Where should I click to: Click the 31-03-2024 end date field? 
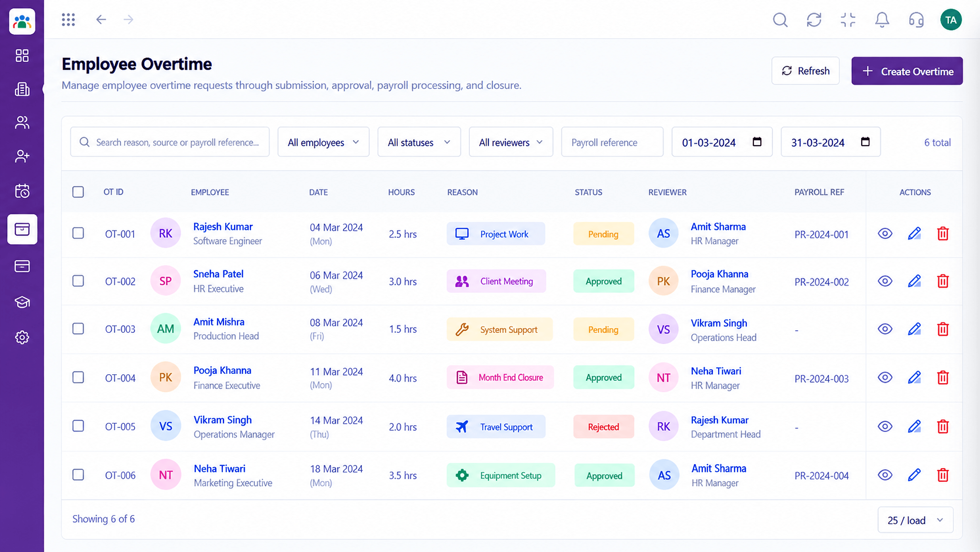[x=831, y=142]
